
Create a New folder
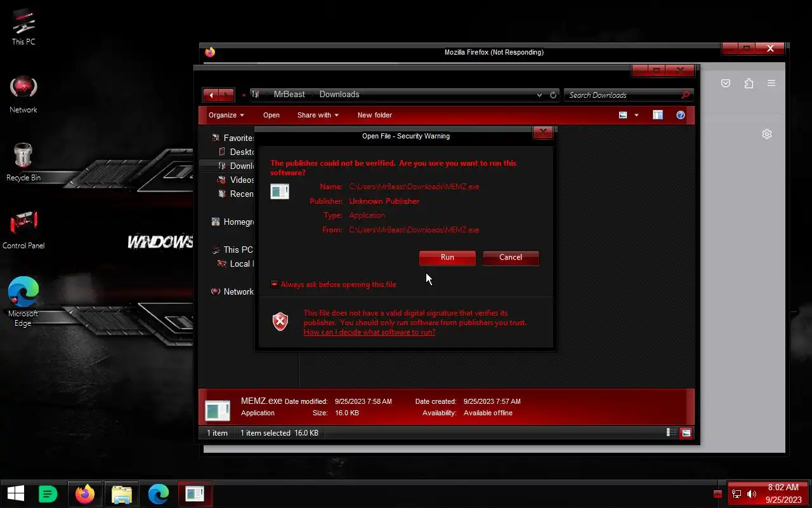point(375,115)
